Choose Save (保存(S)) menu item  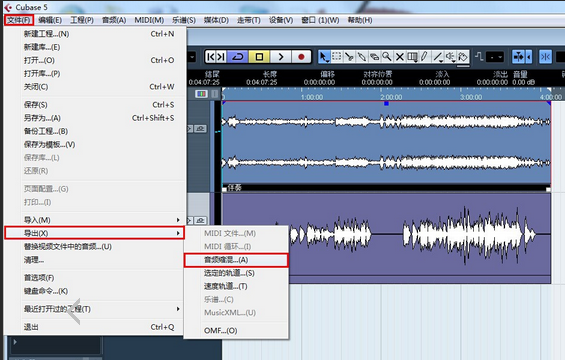click(95, 105)
